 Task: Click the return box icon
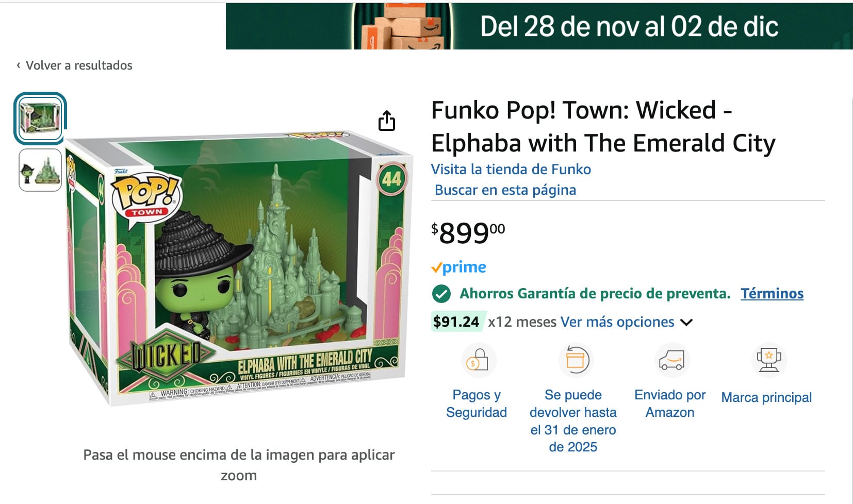[x=576, y=360]
